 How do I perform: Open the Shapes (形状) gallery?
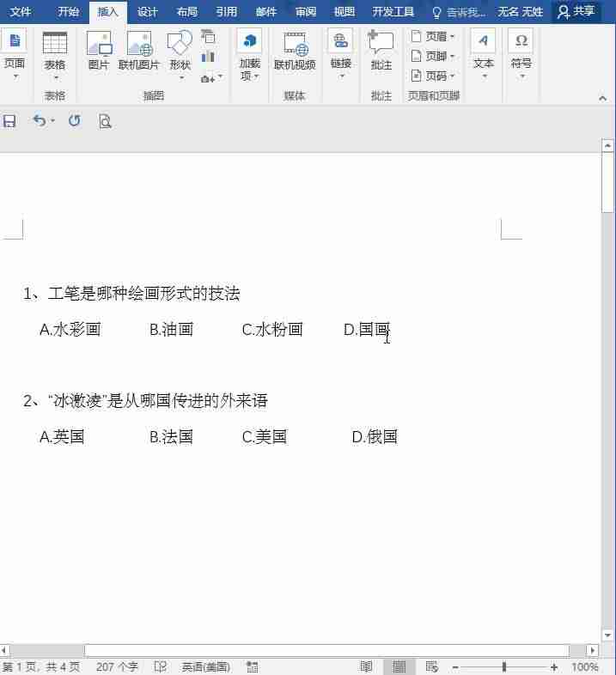coord(180,55)
